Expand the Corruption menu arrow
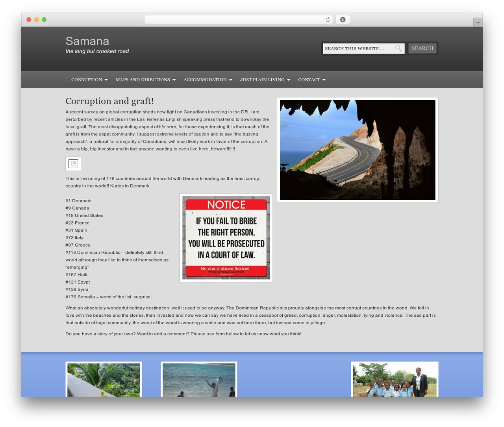The height and width of the screenshot is (427, 504). pos(106,80)
